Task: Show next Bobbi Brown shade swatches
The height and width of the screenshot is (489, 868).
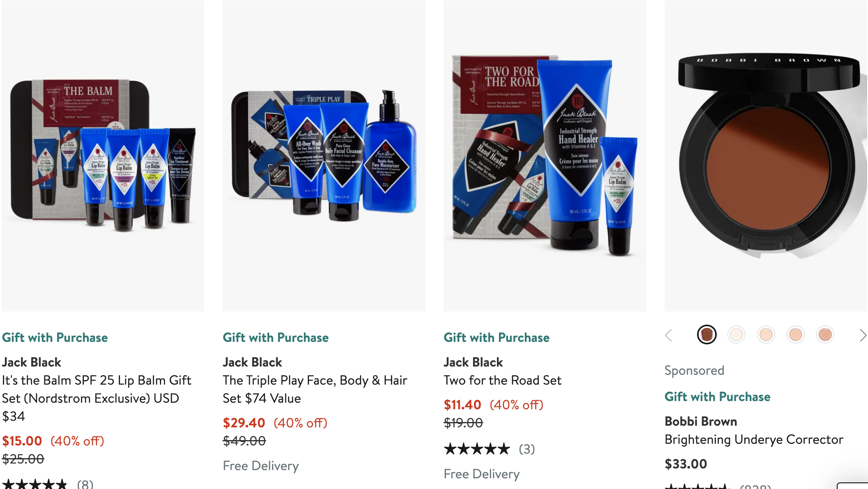Action: pos(863,335)
